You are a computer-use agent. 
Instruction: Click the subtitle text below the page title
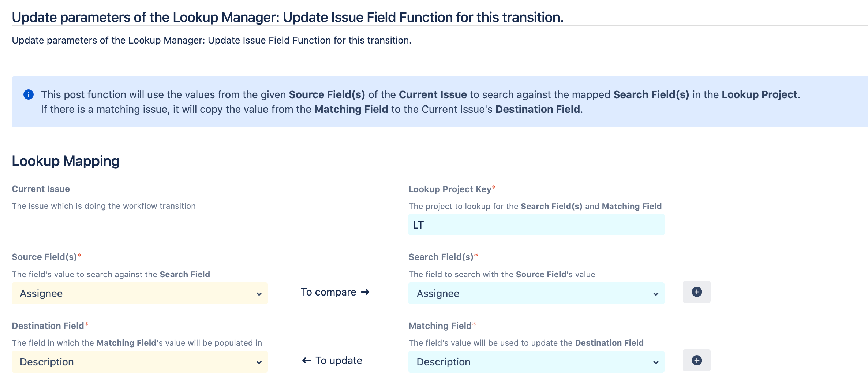pos(212,40)
